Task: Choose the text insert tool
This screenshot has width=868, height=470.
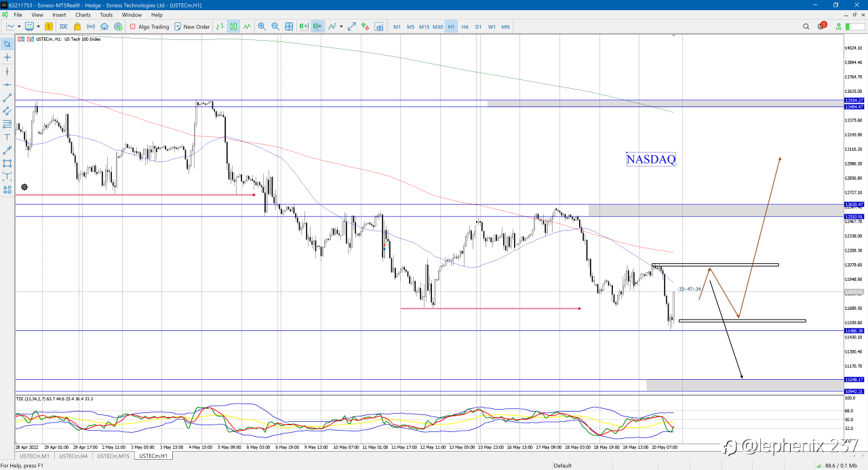Action: [7, 137]
